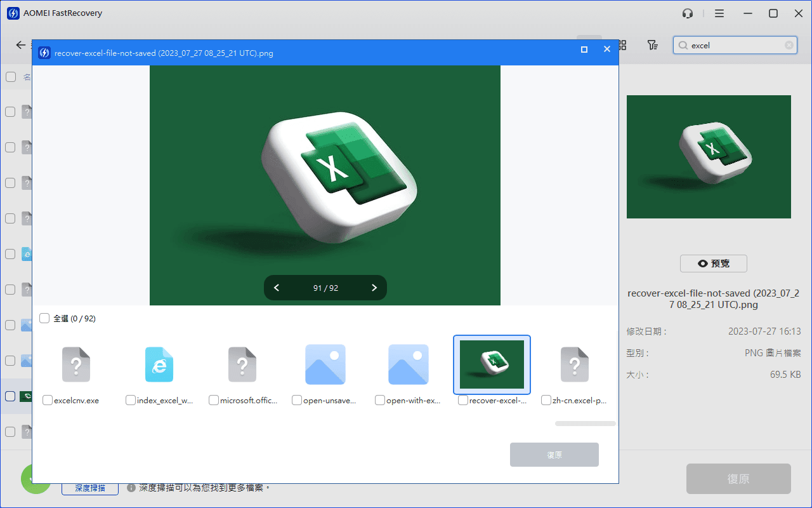Click the 大小 label in details panel
812x508 pixels.
[x=638, y=375]
